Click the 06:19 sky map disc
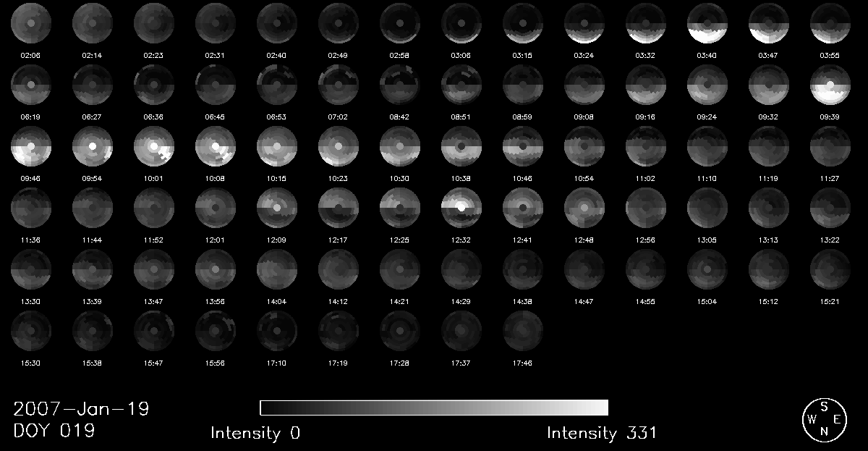The width and height of the screenshot is (868, 451). 30,85
